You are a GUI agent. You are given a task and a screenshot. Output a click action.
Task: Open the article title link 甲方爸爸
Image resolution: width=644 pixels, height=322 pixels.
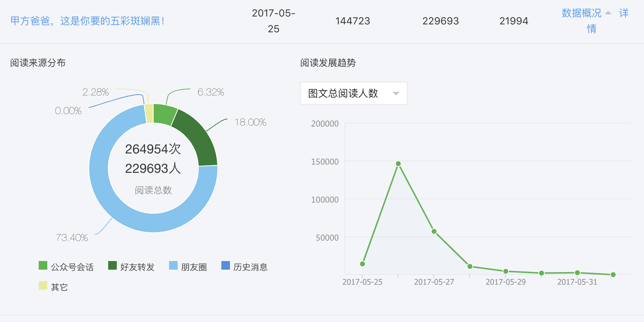tap(87, 21)
